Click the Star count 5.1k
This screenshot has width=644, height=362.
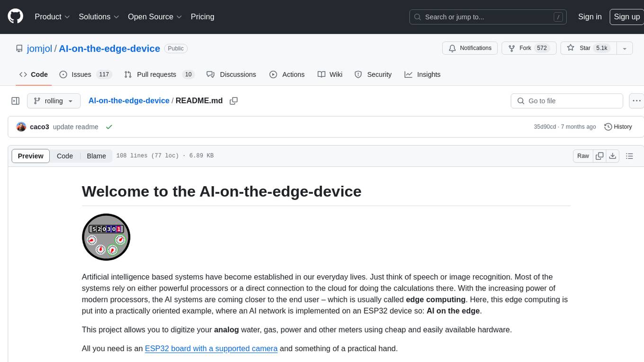pos(601,48)
